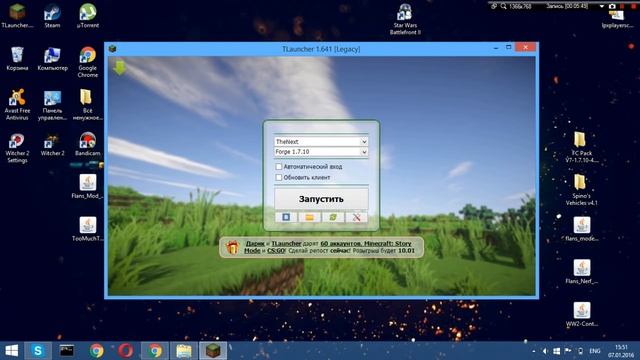Open the taskbar clock showing 15:51
The width and height of the screenshot is (640, 360).
[621, 351]
